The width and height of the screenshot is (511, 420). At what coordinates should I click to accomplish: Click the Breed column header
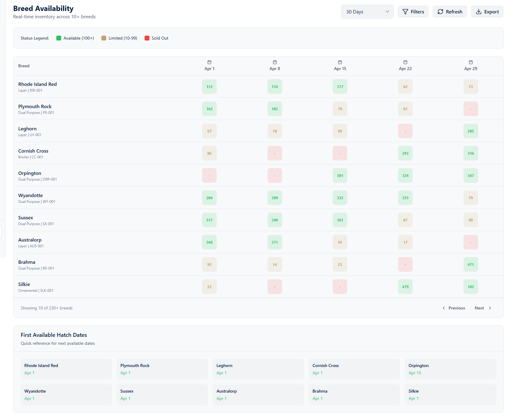[x=24, y=66]
